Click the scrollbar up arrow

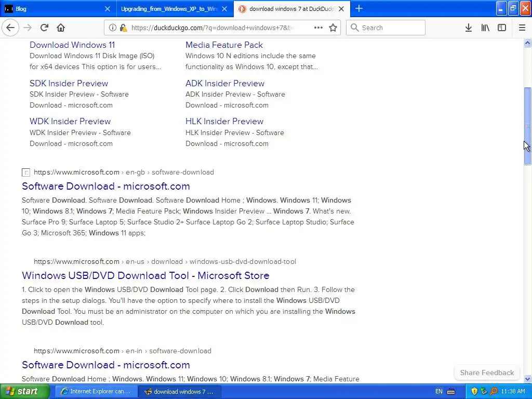[x=527, y=43]
